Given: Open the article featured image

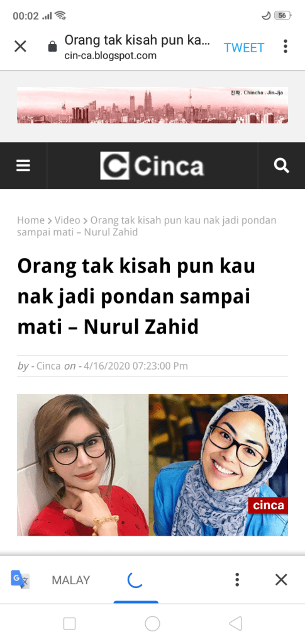Looking at the screenshot, I should pos(152,465).
